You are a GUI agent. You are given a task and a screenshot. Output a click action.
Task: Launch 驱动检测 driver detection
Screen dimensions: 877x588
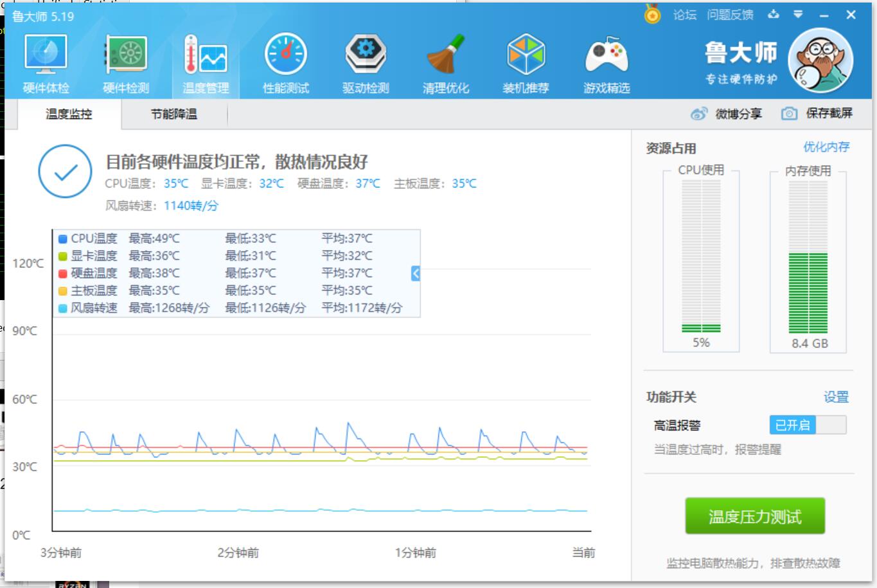365,61
